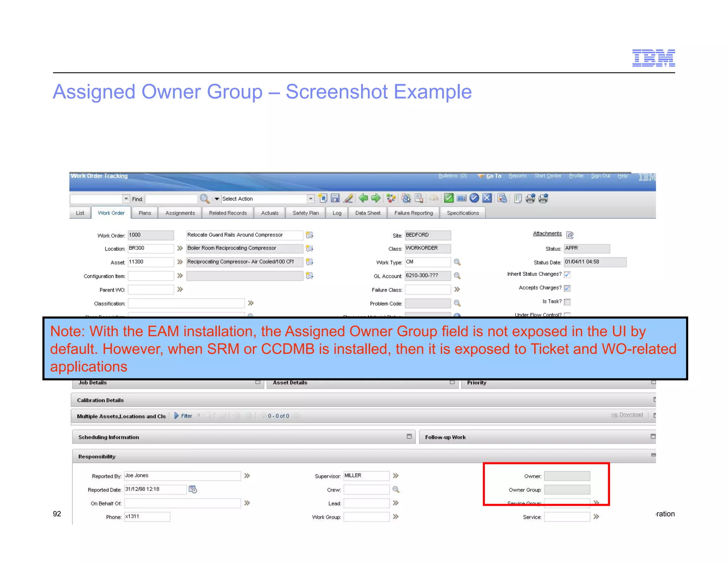Click the Reports link
Image resolution: width=728 pixels, height=562 pixels.
point(518,176)
